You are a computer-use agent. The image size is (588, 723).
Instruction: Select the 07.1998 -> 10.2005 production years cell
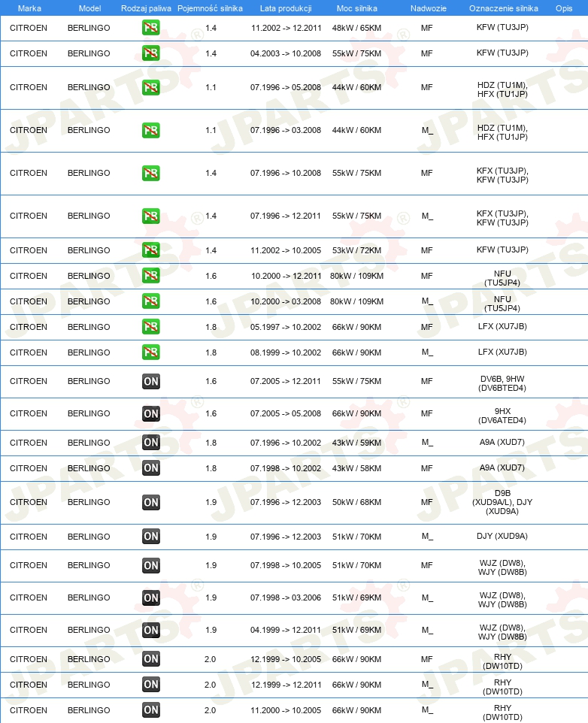pyautogui.click(x=286, y=565)
